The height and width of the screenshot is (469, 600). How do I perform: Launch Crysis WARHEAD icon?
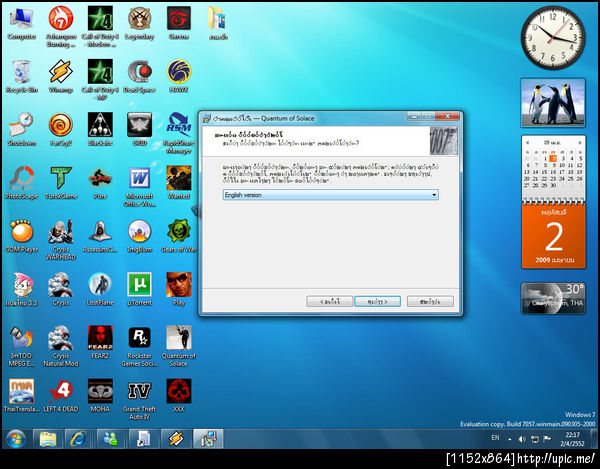coord(61,240)
